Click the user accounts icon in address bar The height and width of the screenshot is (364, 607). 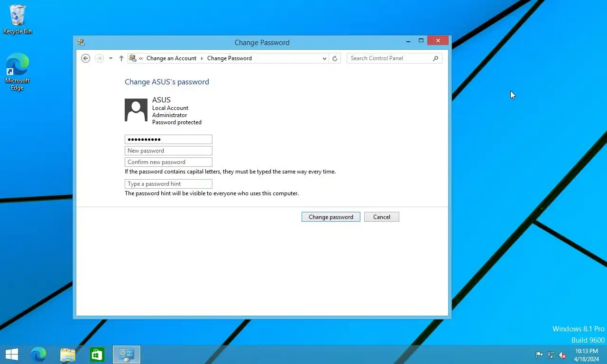point(133,58)
